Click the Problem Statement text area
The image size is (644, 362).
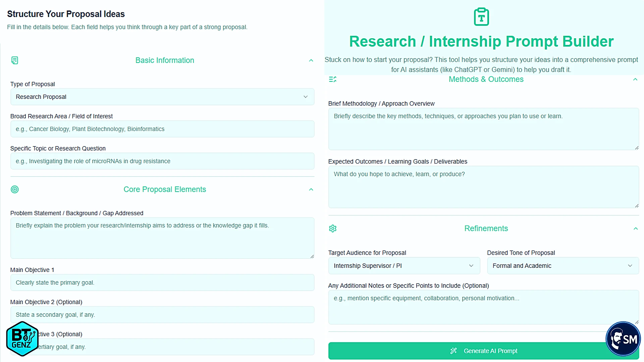[x=162, y=238]
